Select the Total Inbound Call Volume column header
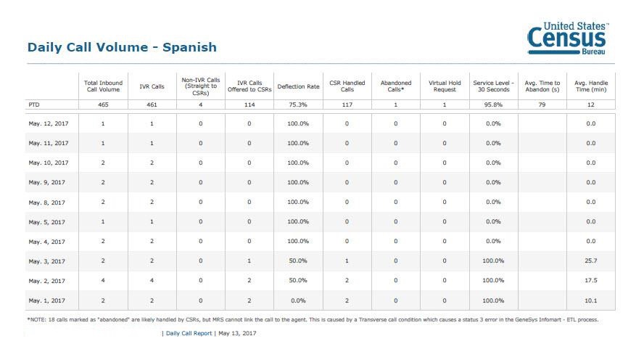This screenshot has height=357, width=644. pyautogui.click(x=103, y=86)
